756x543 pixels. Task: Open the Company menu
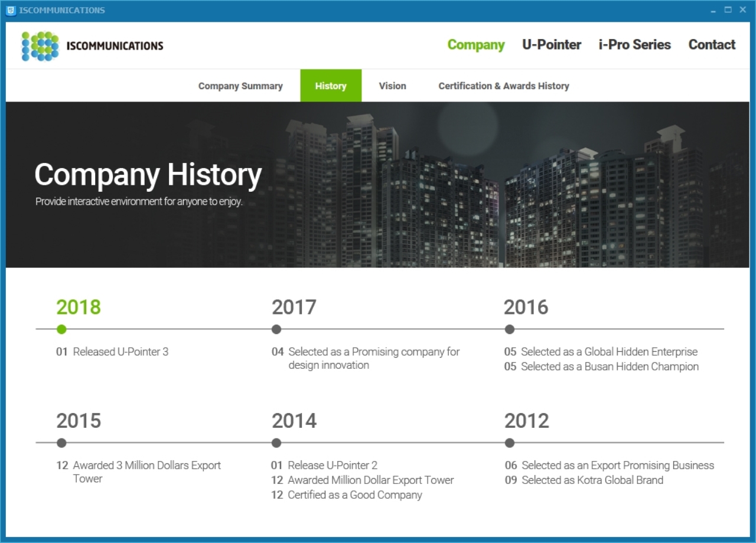pos(476,45)
